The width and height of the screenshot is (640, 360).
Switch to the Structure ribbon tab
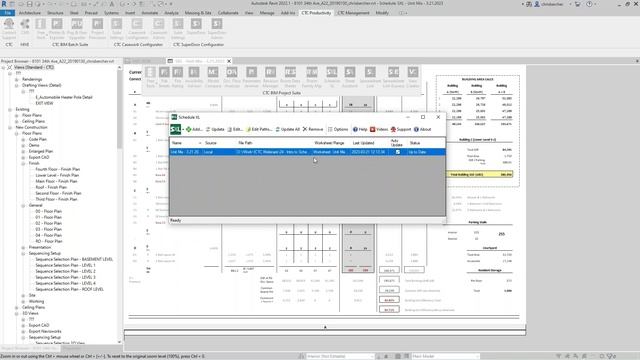pyautogui.click(x=55, y=13)
